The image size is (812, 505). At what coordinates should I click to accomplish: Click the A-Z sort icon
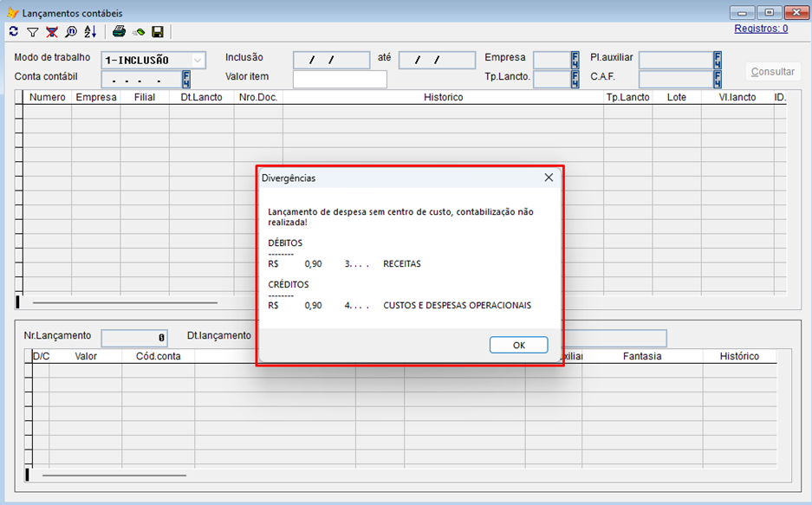(90, 32)
